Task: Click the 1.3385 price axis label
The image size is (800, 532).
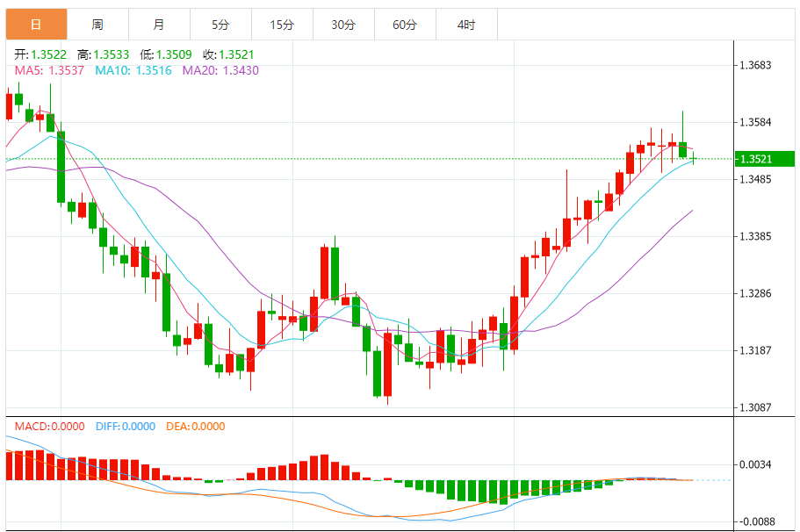Action: (755, 237)
